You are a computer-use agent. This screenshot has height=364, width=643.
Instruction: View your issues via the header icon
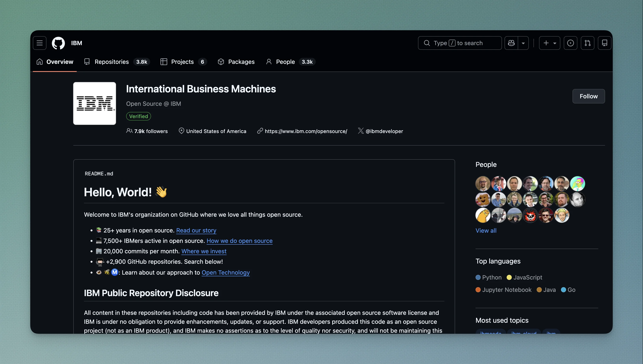[x=571, y=43]
